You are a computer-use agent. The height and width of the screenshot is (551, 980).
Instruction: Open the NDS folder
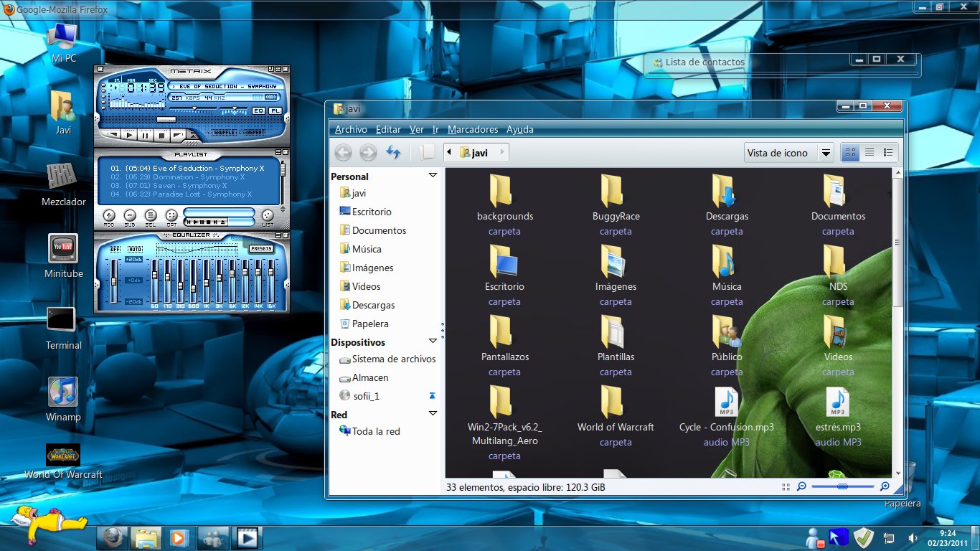click(838, 275)
